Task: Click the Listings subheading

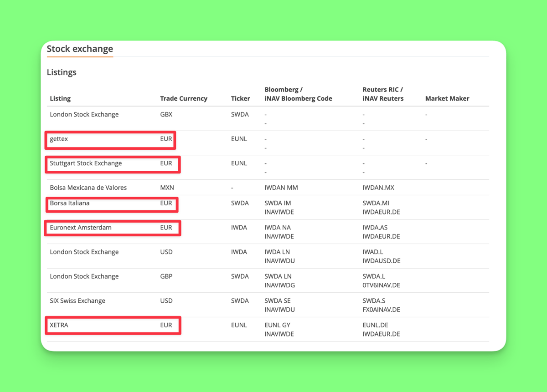Action: click(x=62, y=72)
